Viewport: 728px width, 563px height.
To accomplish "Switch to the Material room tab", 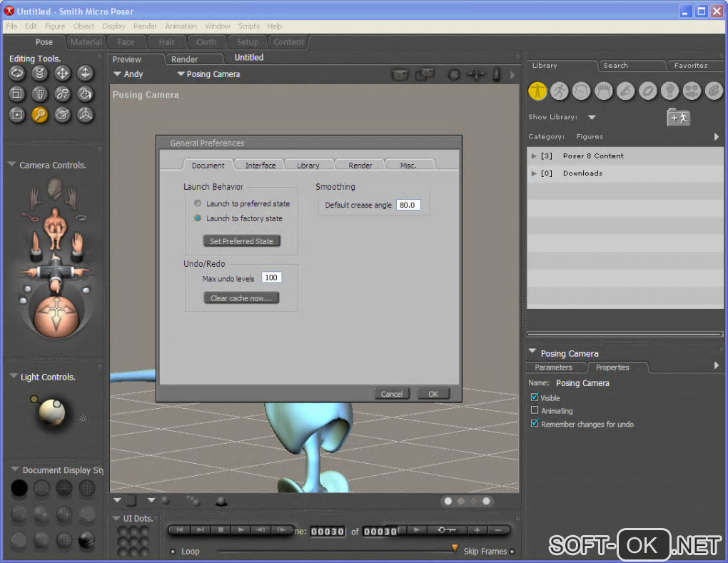I will coord(86,42).
